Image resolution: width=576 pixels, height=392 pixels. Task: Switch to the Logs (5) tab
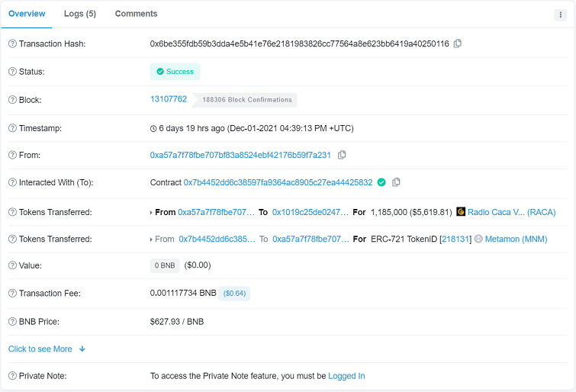coord(79,14)
